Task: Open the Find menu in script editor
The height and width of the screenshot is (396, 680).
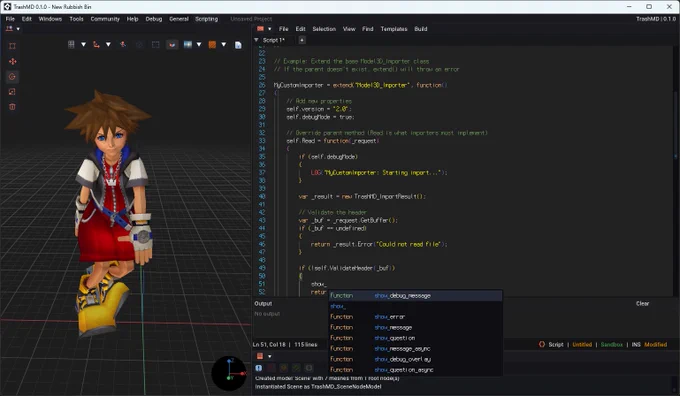Action: (x=368, y=29)
